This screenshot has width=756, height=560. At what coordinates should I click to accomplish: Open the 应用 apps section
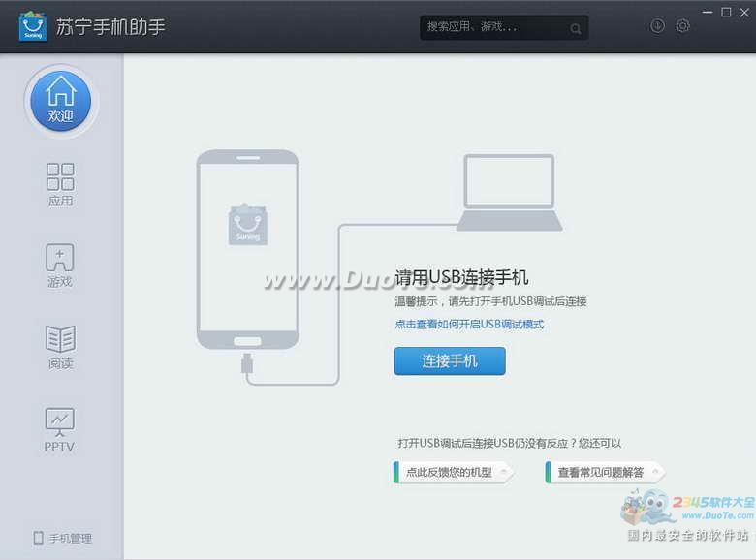60,184
